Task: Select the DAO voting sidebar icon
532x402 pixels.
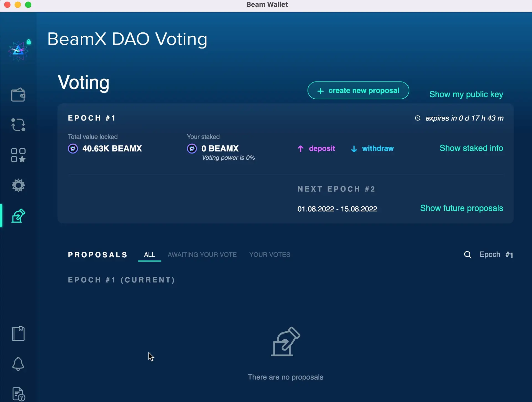Action: pos(18,216)
